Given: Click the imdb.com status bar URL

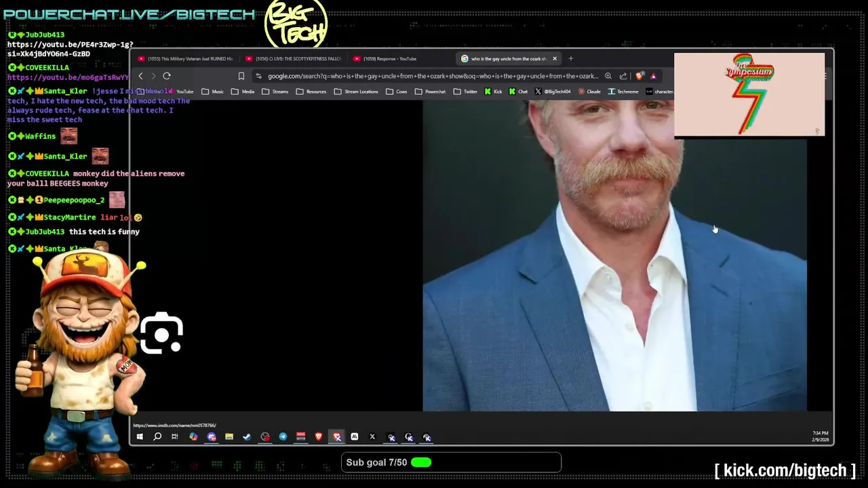Looking at the screenshot, I should [174, 426].
